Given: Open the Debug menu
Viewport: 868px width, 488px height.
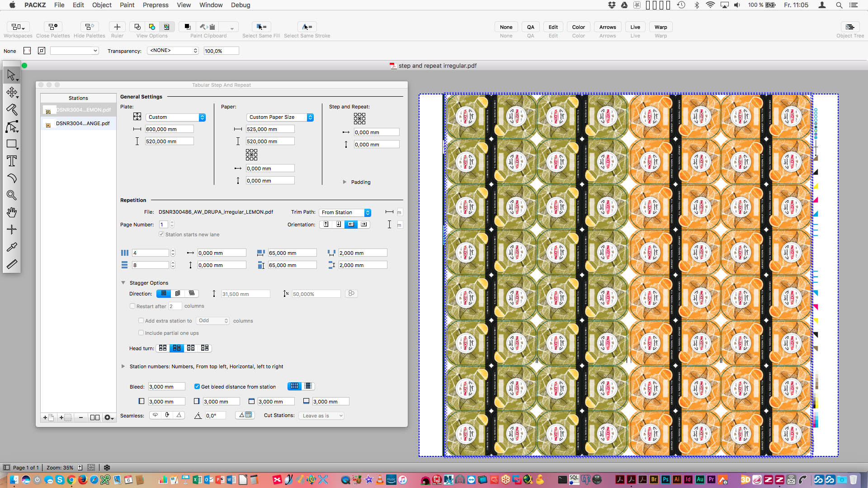Looking at the screenshot, I should point(241,5).
